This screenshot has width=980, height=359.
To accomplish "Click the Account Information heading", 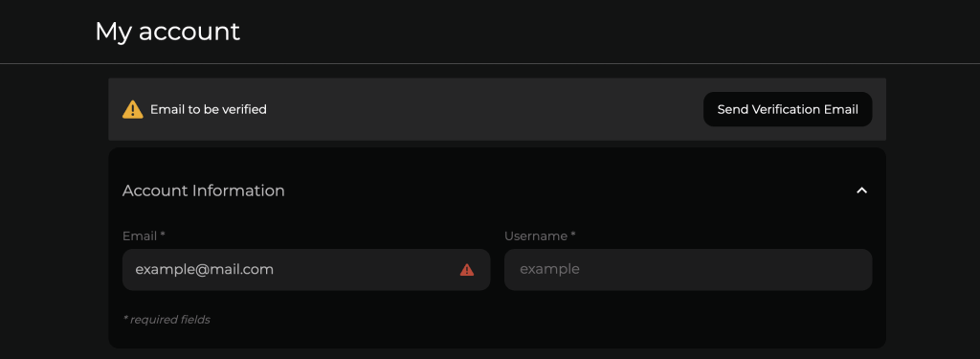I will tap(204, 191).
